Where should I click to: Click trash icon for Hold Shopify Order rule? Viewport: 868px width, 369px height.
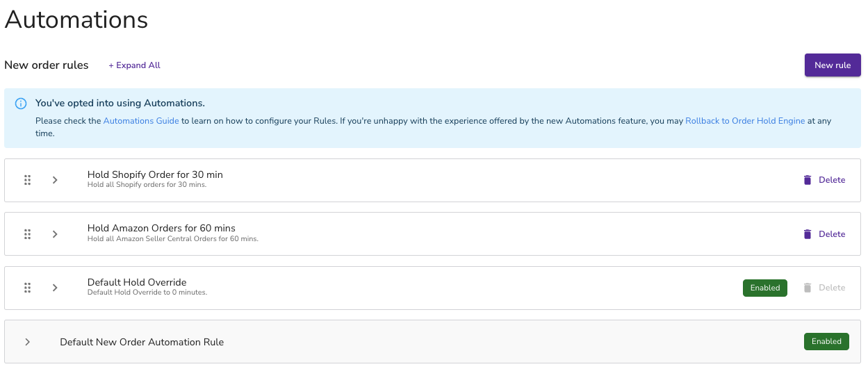pyautogui.click(x=807, y=180)
